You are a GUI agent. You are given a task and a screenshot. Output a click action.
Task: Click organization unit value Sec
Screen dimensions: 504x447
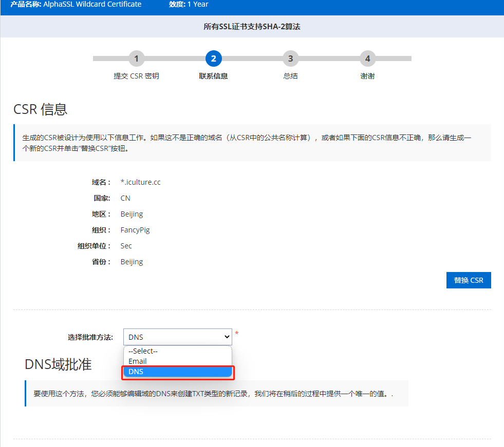coord(126,246)
